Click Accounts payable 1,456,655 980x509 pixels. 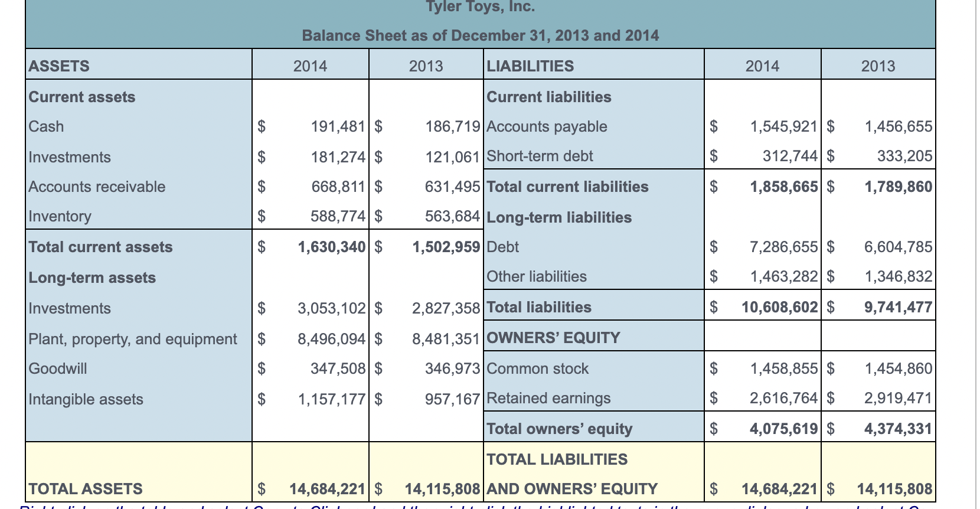tap(899, 127)
